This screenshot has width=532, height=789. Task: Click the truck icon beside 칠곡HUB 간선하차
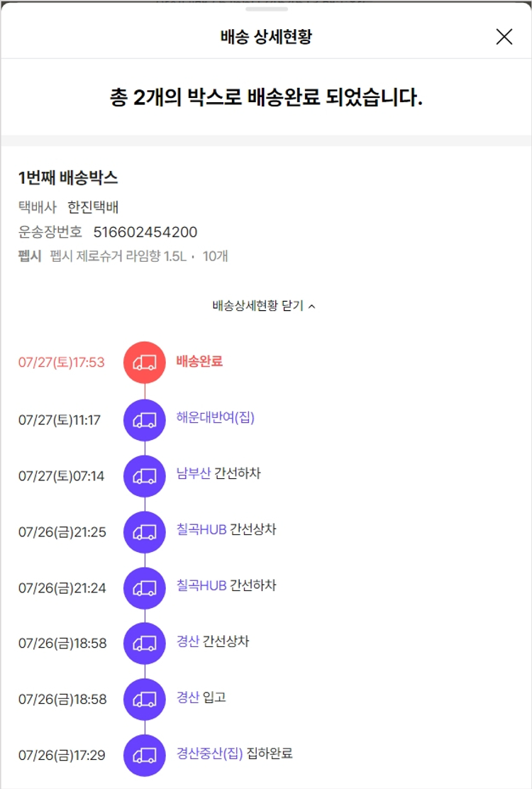(x=145, y=587)
